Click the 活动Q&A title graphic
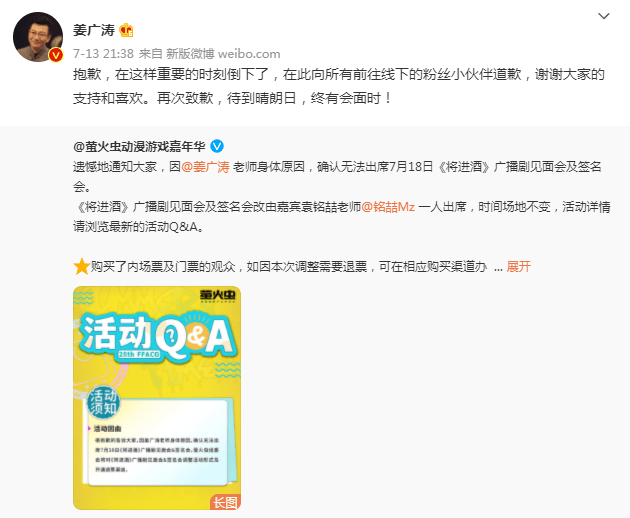The image size is (630, 518). (x=158, y=336)
